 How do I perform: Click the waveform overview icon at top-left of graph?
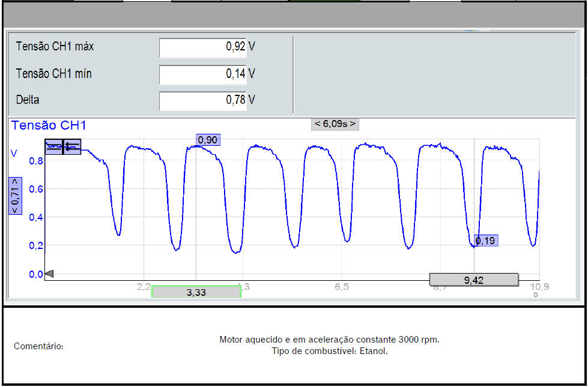click(54, 146)
